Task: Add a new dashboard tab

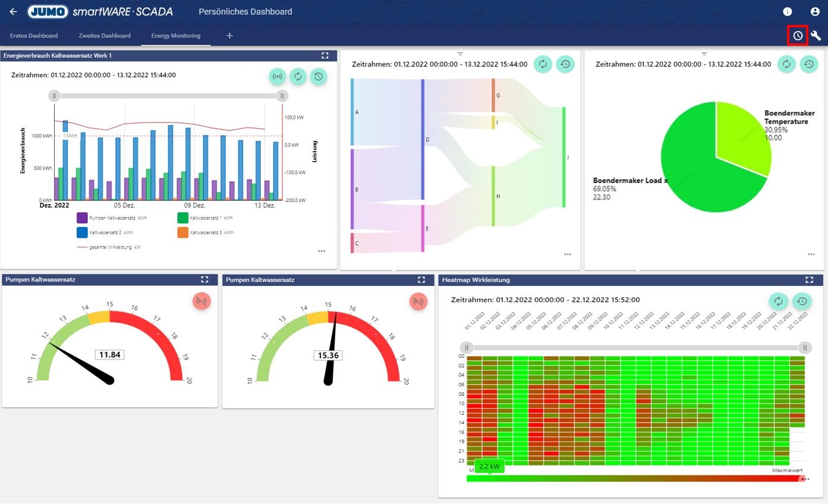Action: click(229, 36)
